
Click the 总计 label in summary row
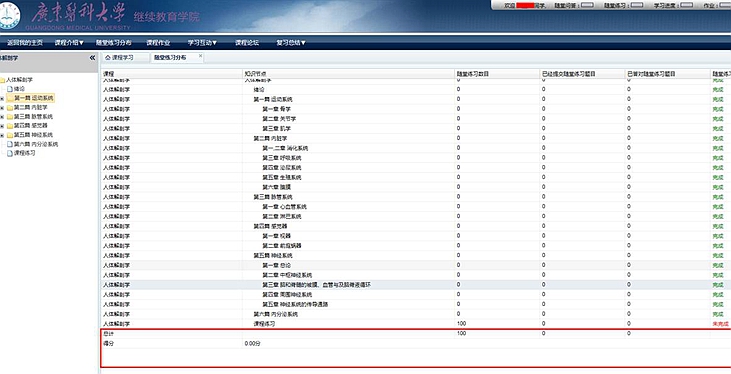(108, 333)
